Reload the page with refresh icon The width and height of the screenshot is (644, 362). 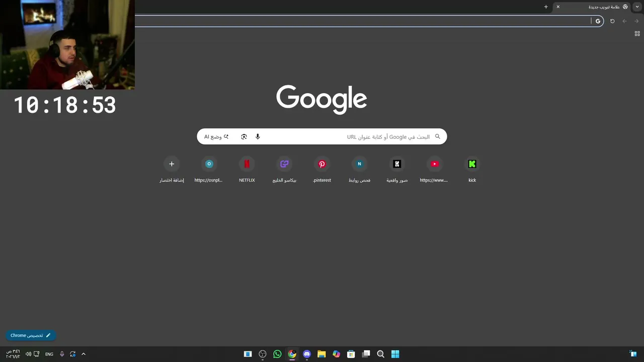(x=612, y=21)
